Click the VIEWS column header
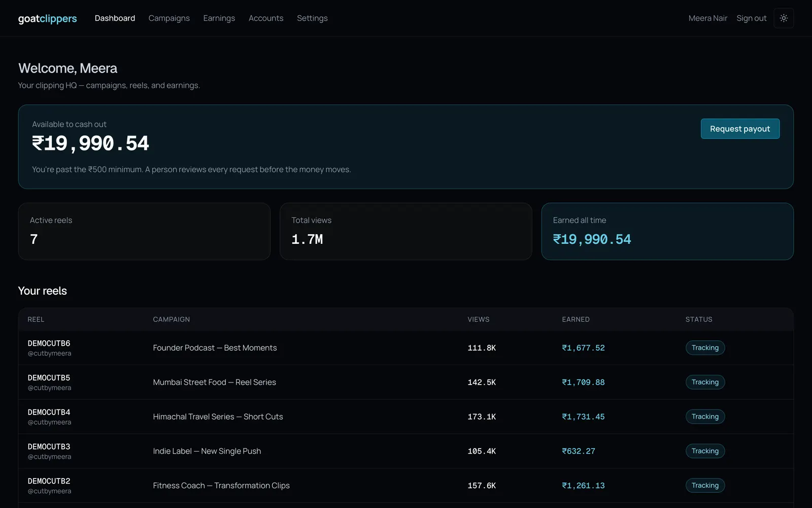This screenshot has height=508, width=812. coord(479,320)
